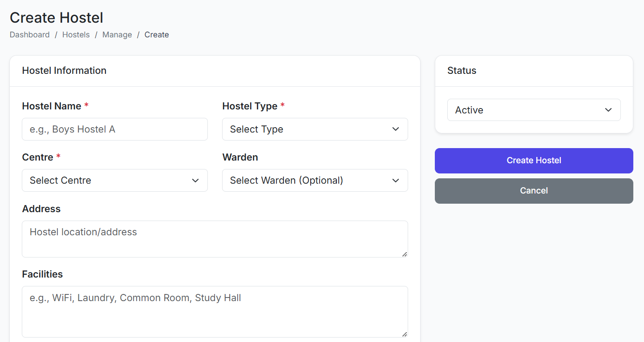
Task: Click the chevron arrow in Centre field
Action: click(x=195, y=180)
